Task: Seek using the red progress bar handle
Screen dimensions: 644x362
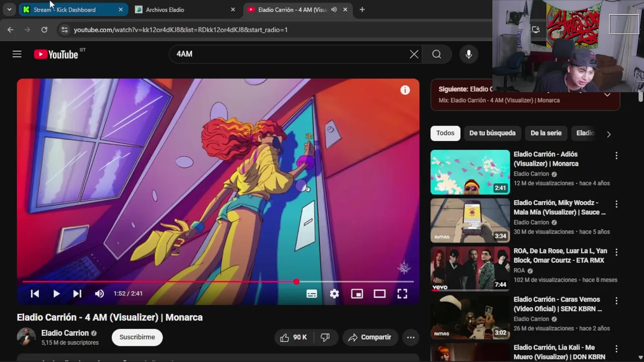Action: [296, 282]
